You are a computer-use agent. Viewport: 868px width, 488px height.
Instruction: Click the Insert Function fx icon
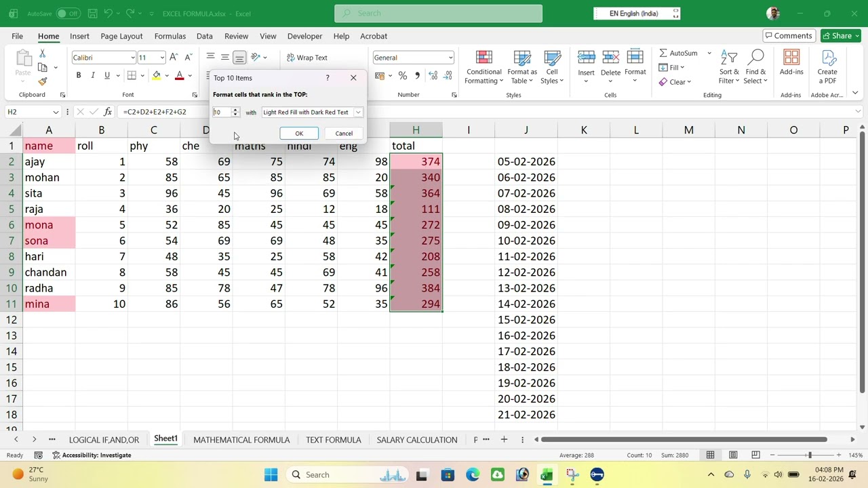pyautogui.click(x=108, y=112)
